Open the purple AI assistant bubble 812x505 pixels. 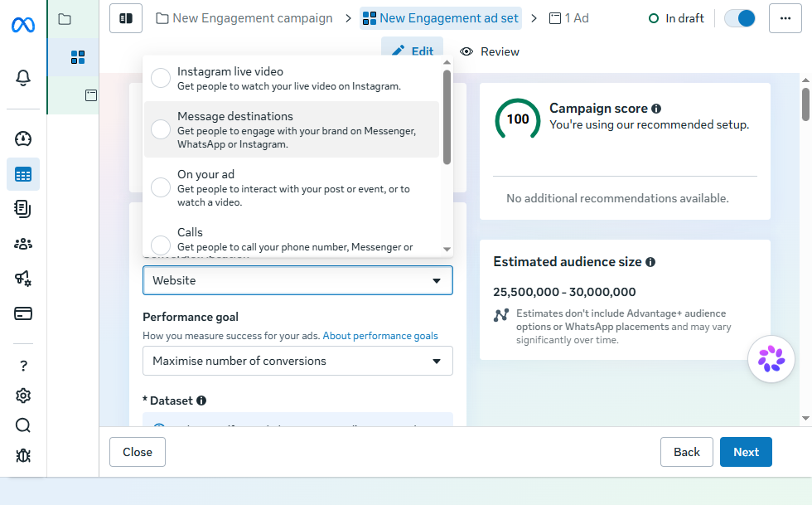click(x=771, y=359)
